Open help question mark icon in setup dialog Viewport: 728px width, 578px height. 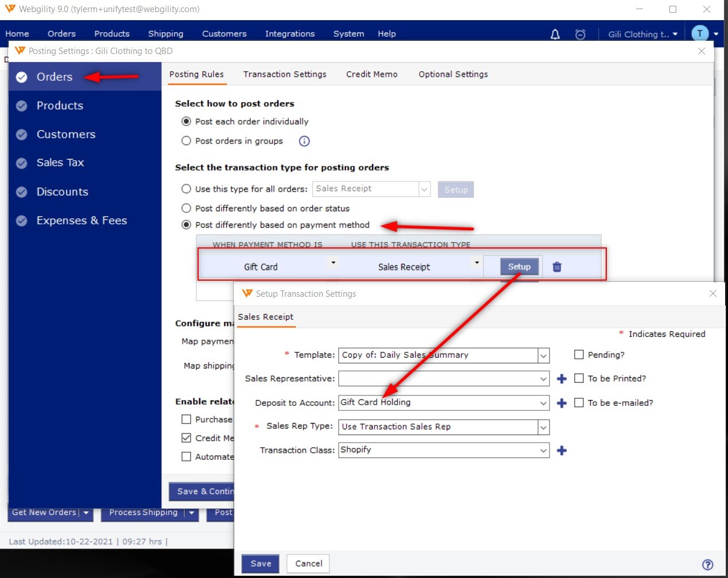click(708, 565)
